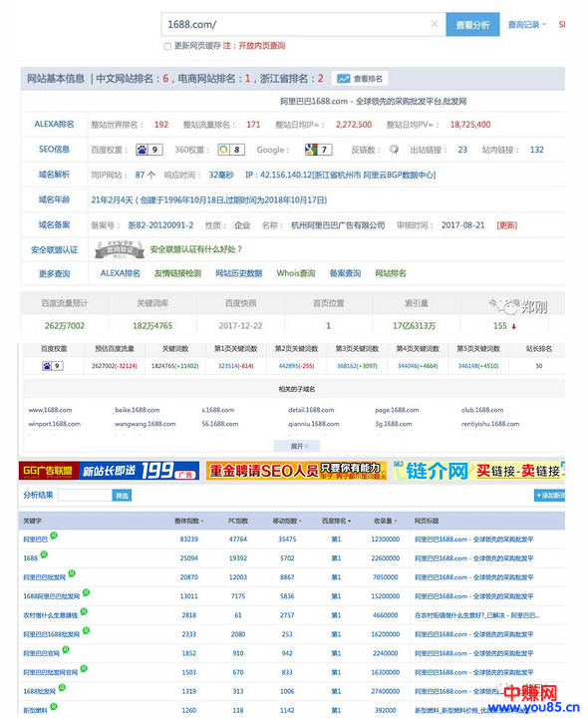Click the green badge beside keyword 阿里巴巴
Screen dimensions: 588x719
click(x=54, y=536)
